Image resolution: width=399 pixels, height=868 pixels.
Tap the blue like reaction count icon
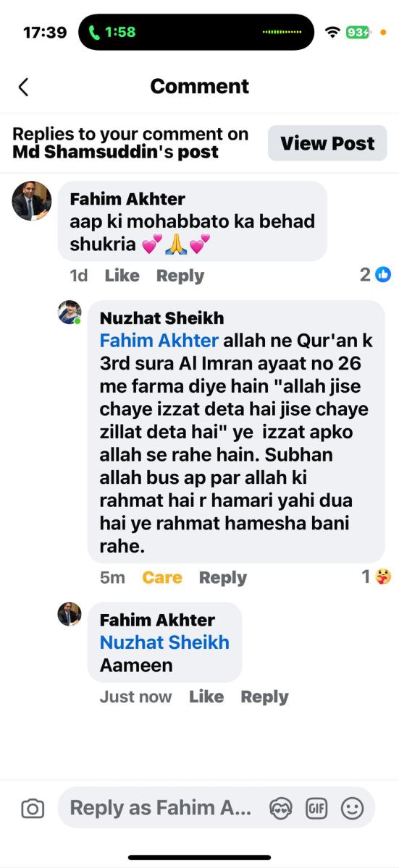click(383, 274)
